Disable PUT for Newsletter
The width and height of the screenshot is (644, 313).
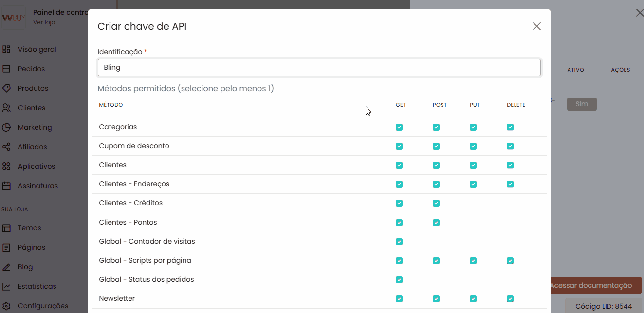(x=473, y=299)
